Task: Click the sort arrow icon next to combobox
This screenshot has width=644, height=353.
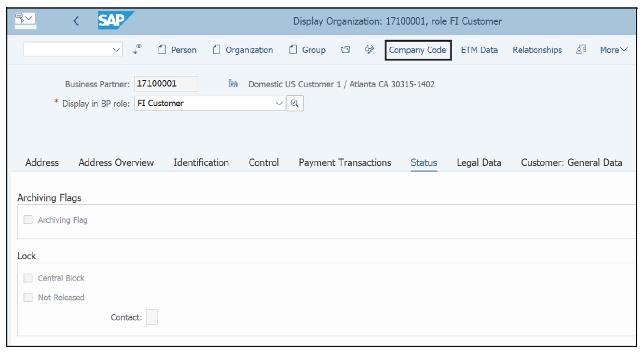Action: coord(137,50)
